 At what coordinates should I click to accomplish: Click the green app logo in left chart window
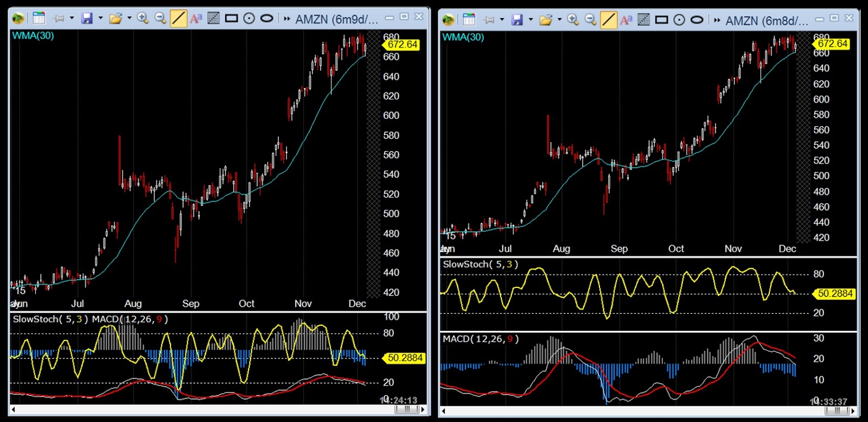tap(18, 18)
